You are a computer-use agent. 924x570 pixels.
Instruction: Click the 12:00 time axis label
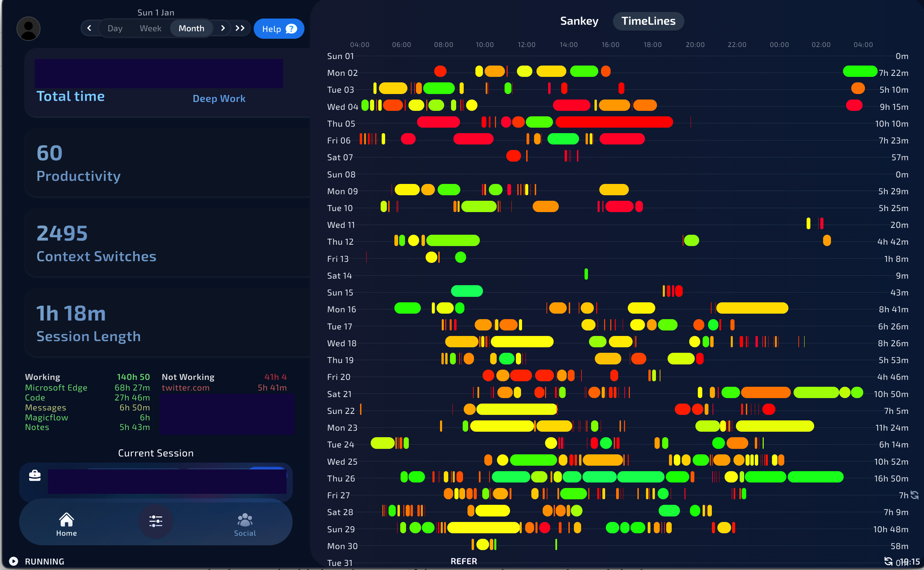[x=526, y=45]
